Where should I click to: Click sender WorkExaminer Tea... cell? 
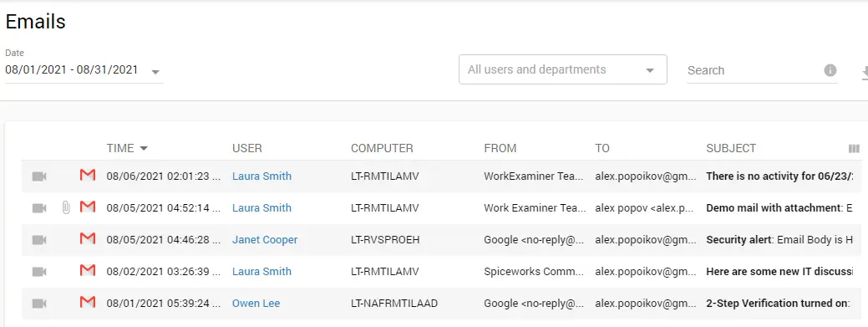click(534, 176)
